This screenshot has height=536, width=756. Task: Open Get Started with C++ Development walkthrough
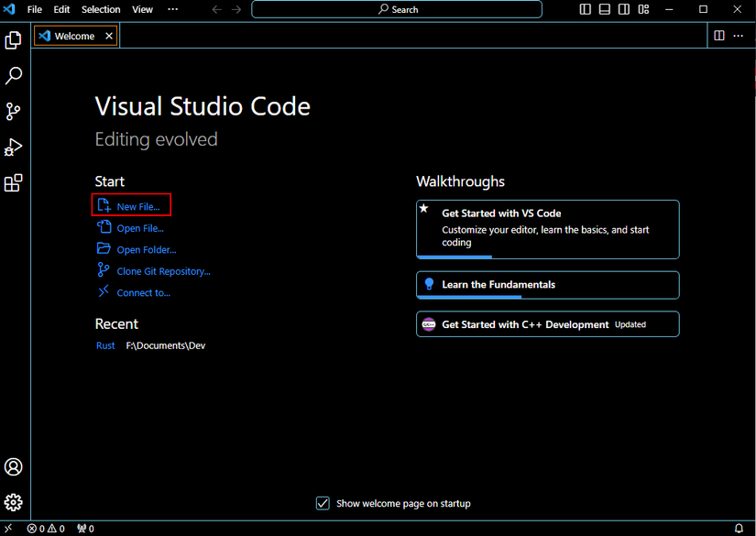548,324
